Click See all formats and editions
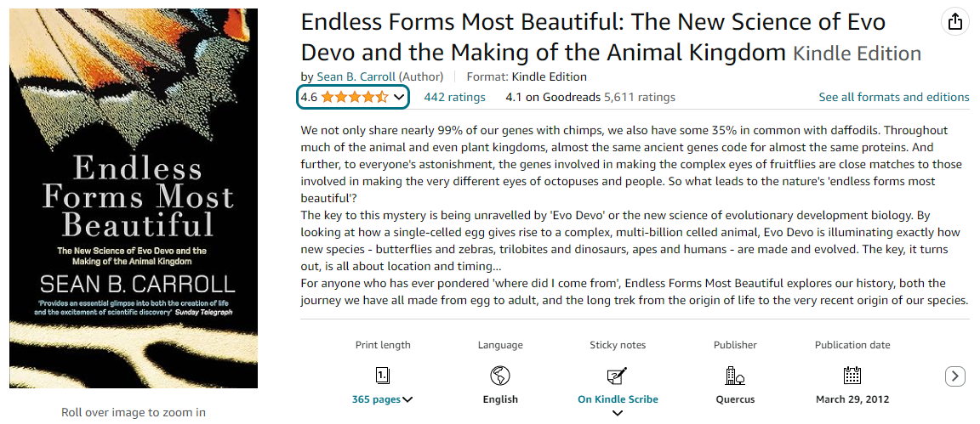This screenshot has width=980, height=424. pos(893,97)
